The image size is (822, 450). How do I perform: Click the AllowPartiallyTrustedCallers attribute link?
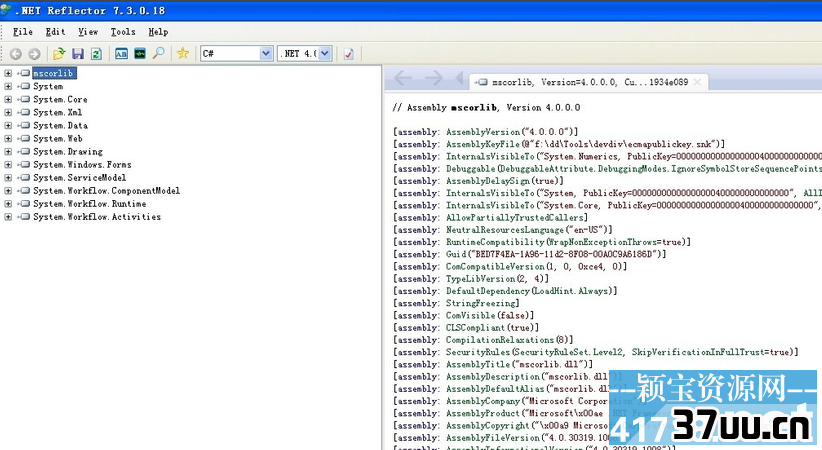(x=515, y=218)
